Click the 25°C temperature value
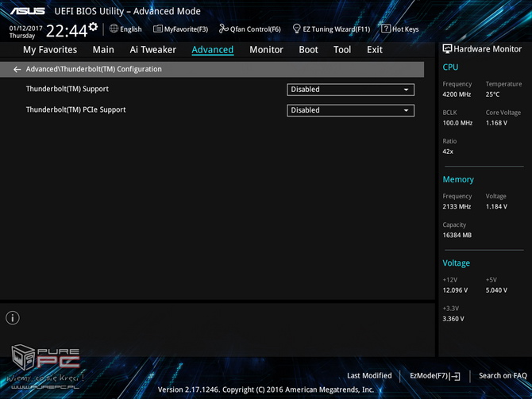Screen dimensions: 532x399 tap(492, 94)
